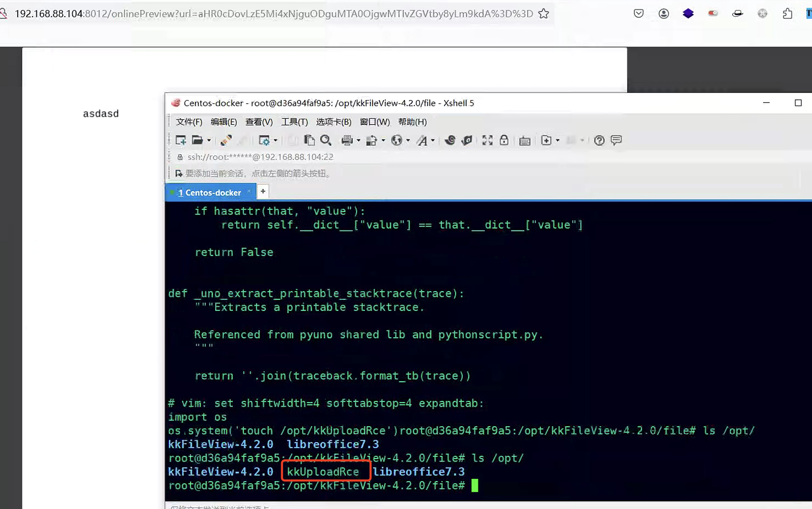The height and width of the screenshot is (509, 812).
Task: Click the 'asdasd' text in preview page
Action: click(101, 114)
